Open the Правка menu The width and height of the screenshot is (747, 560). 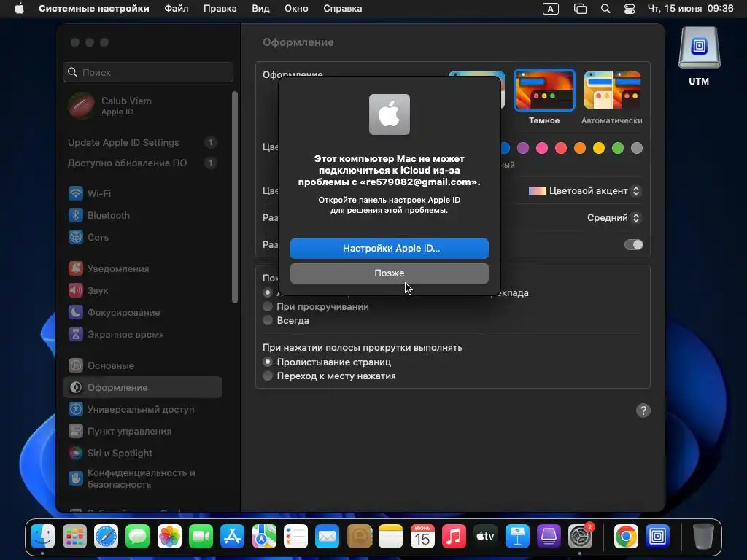pyautogui.click(x=220, y=9)
